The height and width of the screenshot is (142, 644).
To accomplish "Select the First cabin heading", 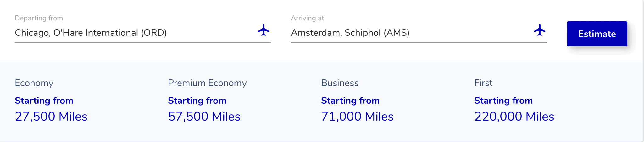I will (483, 83).
